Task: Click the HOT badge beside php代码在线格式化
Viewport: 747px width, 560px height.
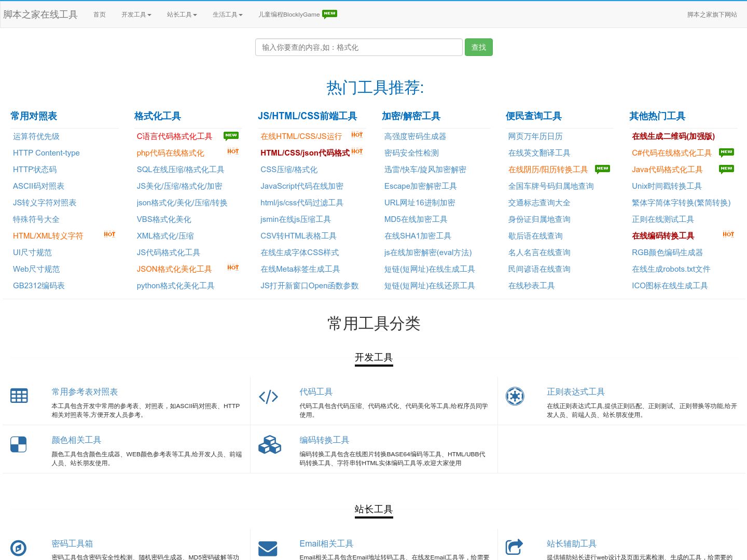Action: (233, 151)
